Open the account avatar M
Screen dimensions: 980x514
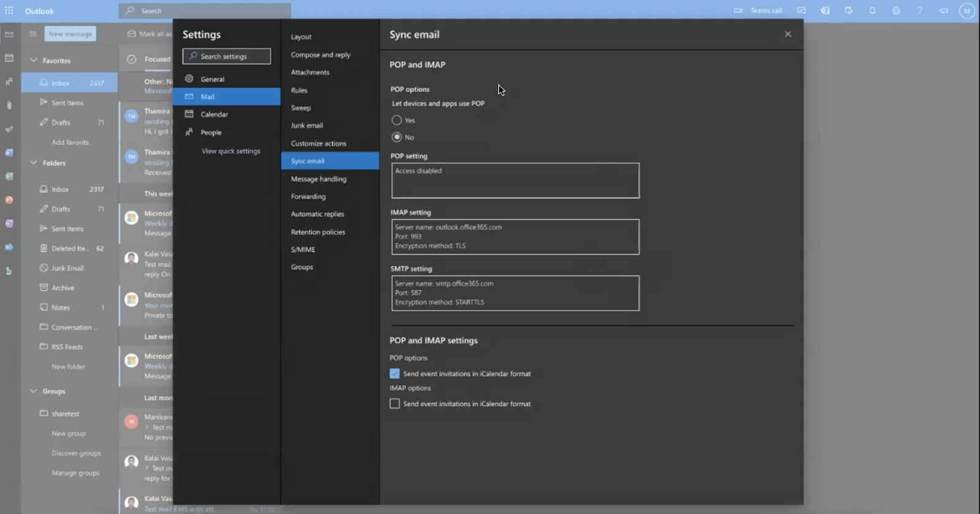click(967, 10)
